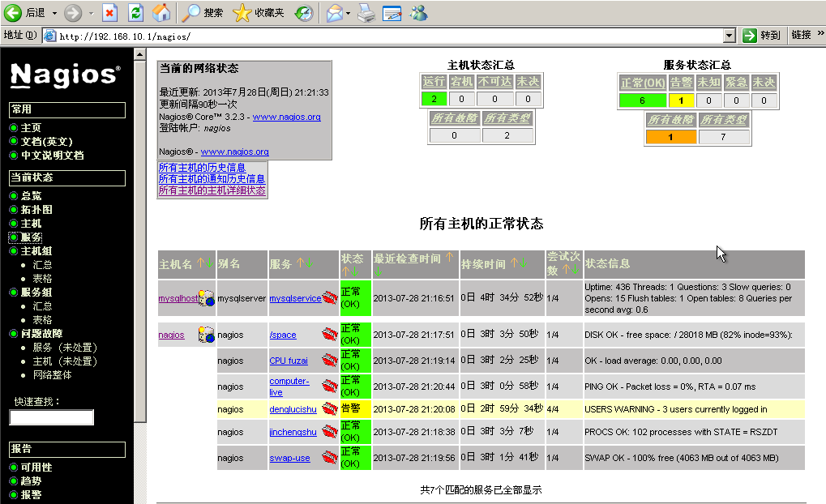
Task: Open 可用性 report in sidebar
Action: pyautogui.click(x=36, y=468)
